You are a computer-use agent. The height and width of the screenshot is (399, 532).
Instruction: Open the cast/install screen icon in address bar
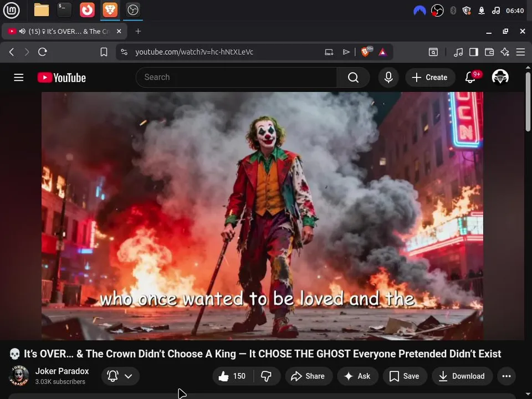point(329,52)
